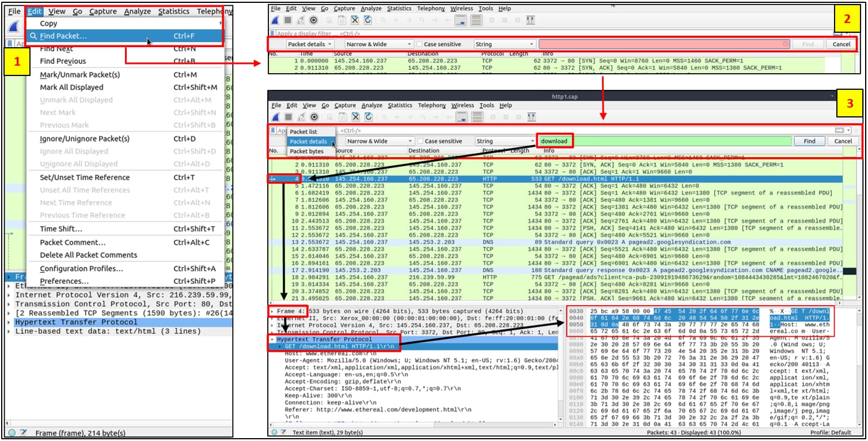Open Preferences... from the Edit menu

click(x=125, y=281)
